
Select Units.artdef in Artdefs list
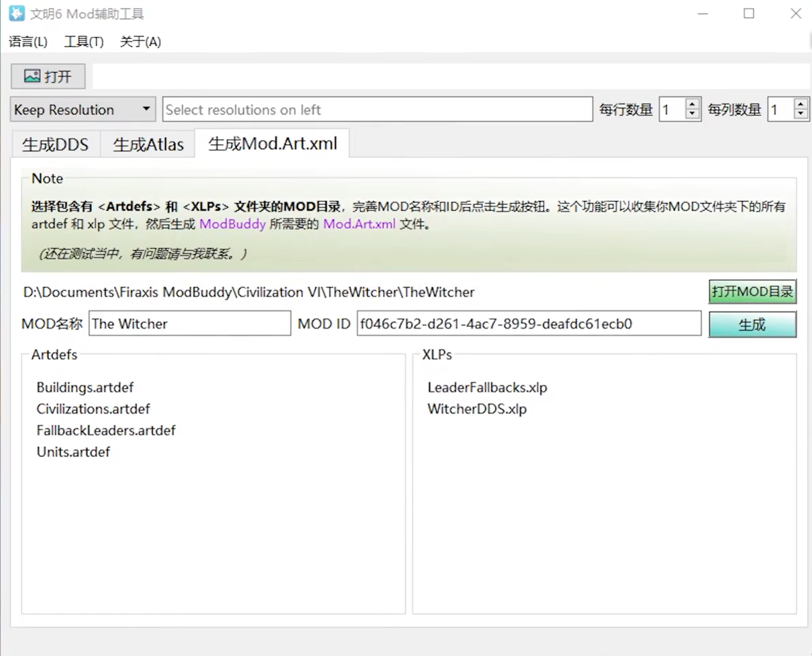click(73, 452)
